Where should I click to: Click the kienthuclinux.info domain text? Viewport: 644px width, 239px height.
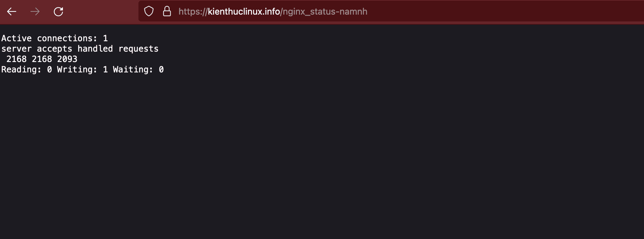point(244,12)
